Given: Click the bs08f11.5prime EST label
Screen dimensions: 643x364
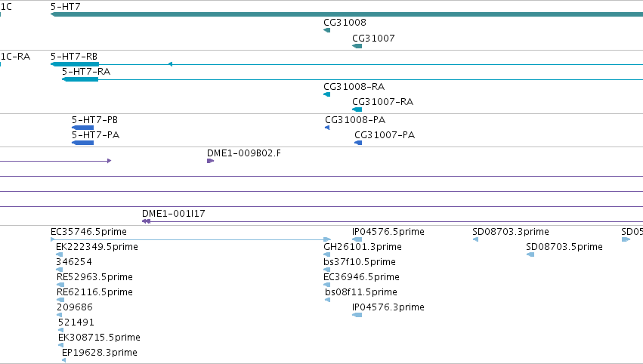Looking at the screenshot, I should (361, 293).
